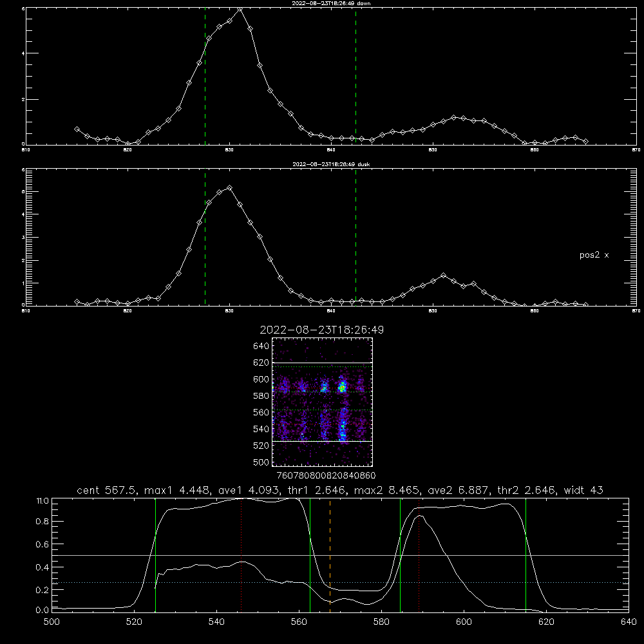The image size is (644, 644).
Task: Click spectral image x-axis tick labels row
Action: click(x=326, y=475)
